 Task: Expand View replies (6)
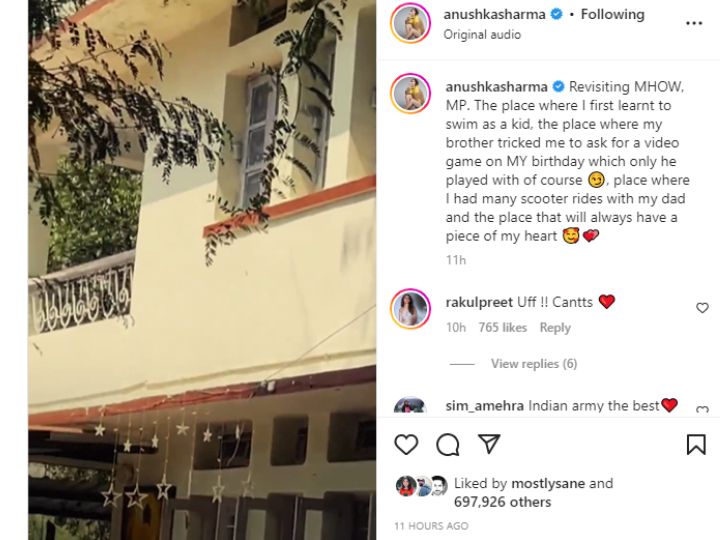[534, 364]
